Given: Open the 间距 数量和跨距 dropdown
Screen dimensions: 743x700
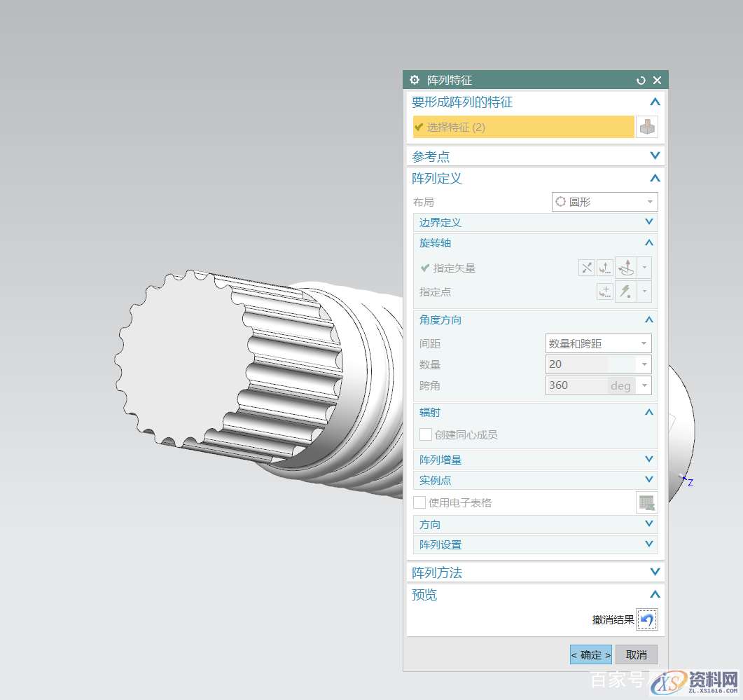Looking at the screenshot, I should tap(598, 343).
